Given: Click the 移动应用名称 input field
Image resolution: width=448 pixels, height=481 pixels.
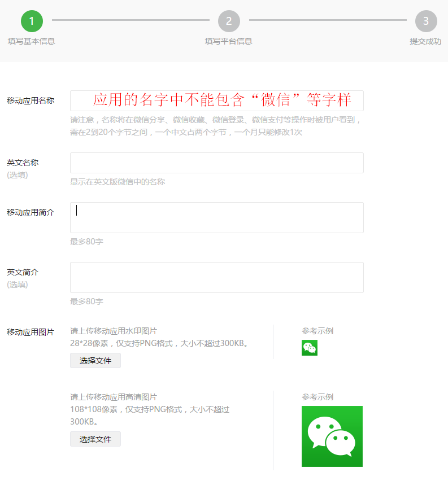Looking at the screenshot, I should [x=217, y=100].
